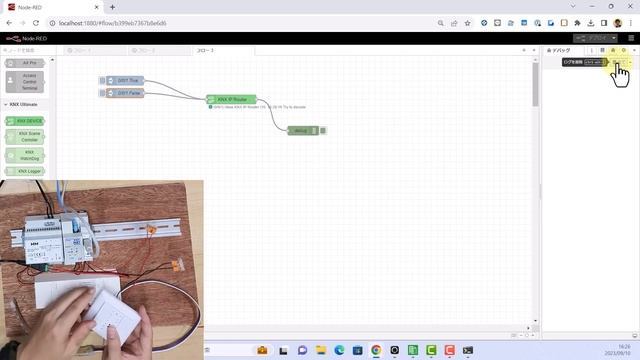The width and height of the screenshot is (640, 360).
Task: Open Chrome from the taskbar
Action: click(376, 350)
